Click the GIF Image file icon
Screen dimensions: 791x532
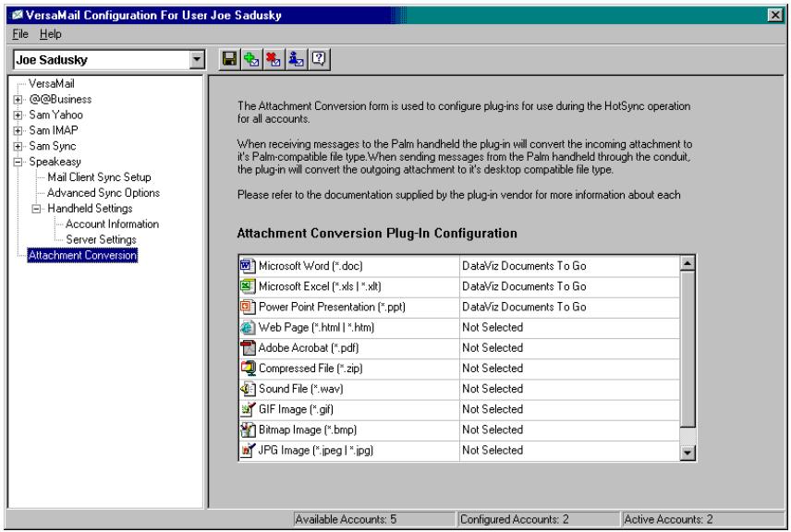pyautogui.click(x=248, y=409)
